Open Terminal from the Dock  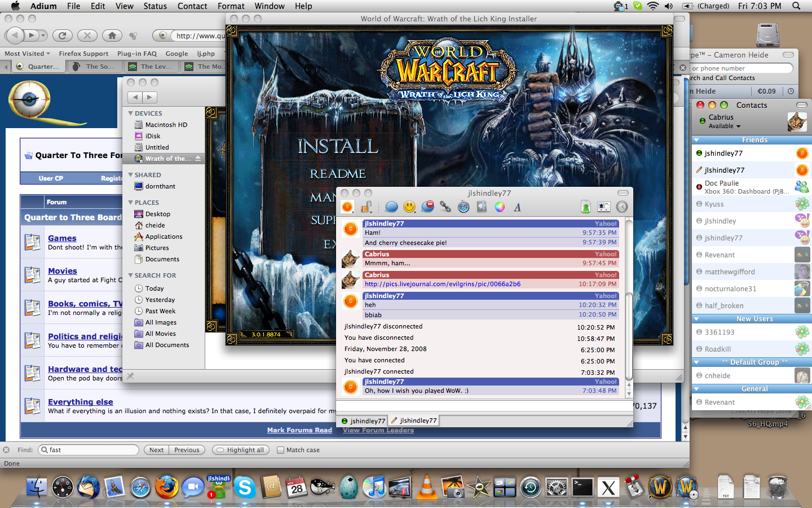pos(582,487)
